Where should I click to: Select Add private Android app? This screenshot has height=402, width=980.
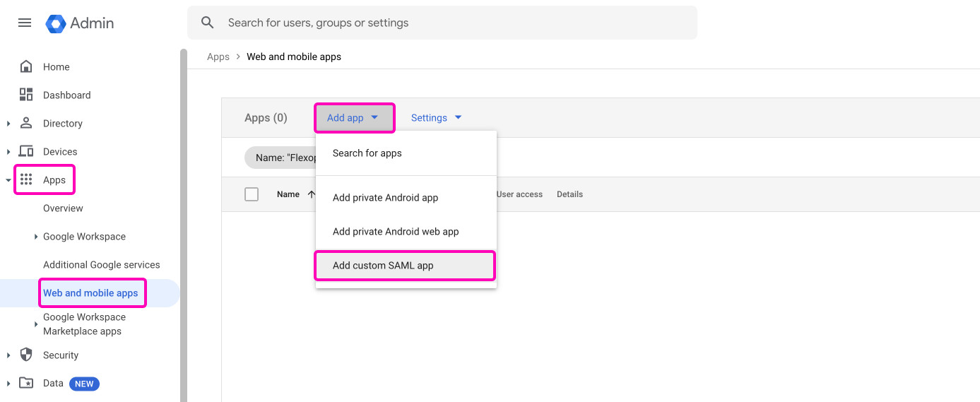pyautogui.click(x=385, y=198)
